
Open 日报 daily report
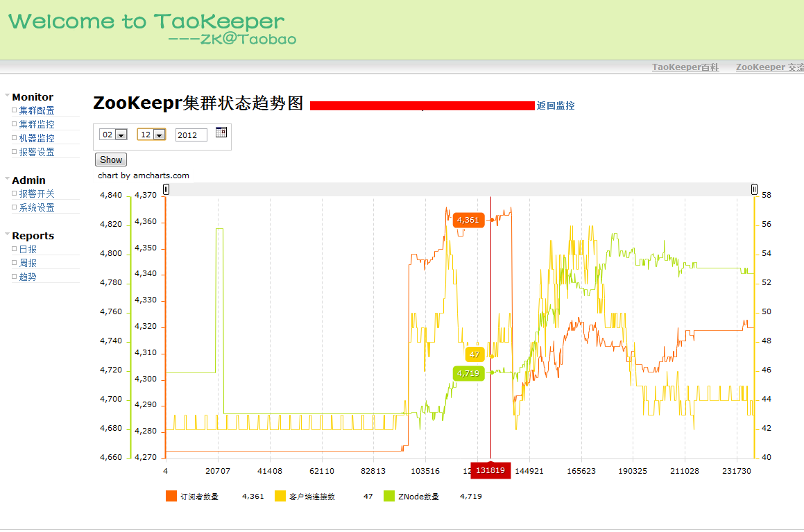(28, 249)
